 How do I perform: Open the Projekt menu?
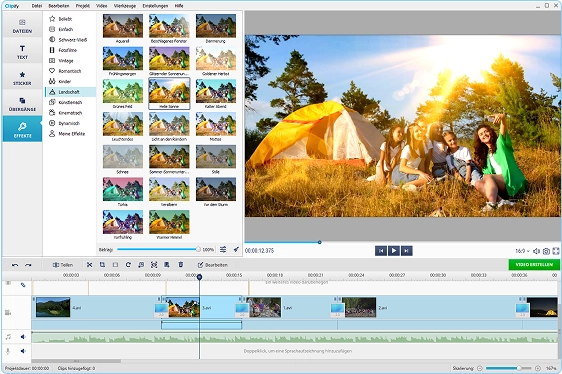pos(83,6)
